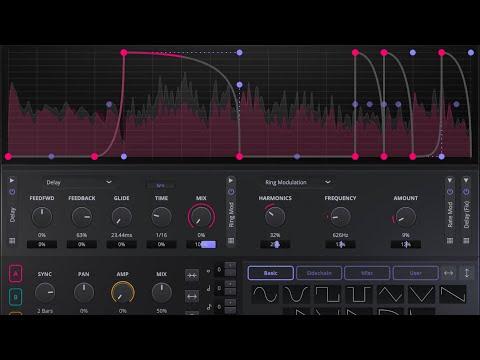Click the whole note icon
Viewport: 480px width, 360px height.
(x=209, y=271)
